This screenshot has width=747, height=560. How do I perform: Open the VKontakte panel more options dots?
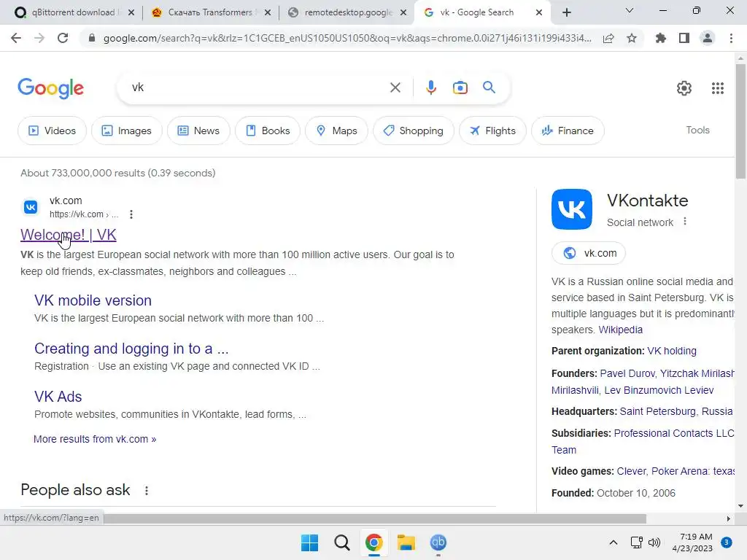tap(685, 222)
